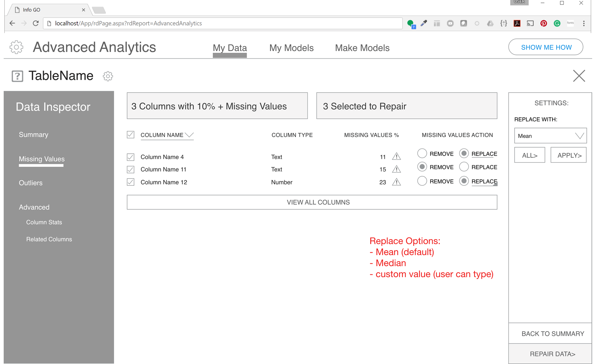Image resolution: width=600 pixels, height=364 pixels.
Task: Click warning triangle for Column Name 4
Action: [x=396, y=156]
